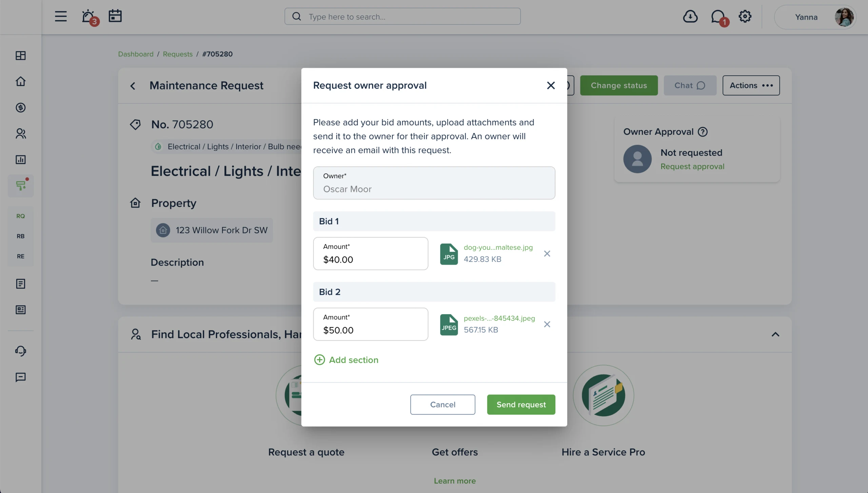Open dog-you...maltese.jpg file link

click(x=498, y=248)
